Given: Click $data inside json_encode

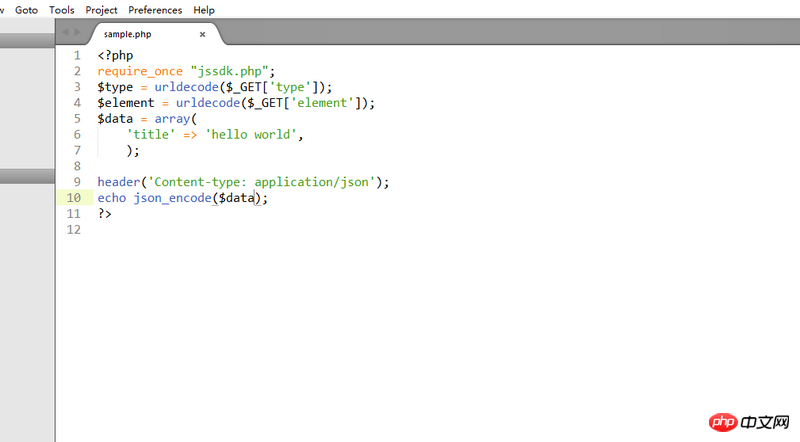Looking at the screenshot, I should tap(237, 198).
